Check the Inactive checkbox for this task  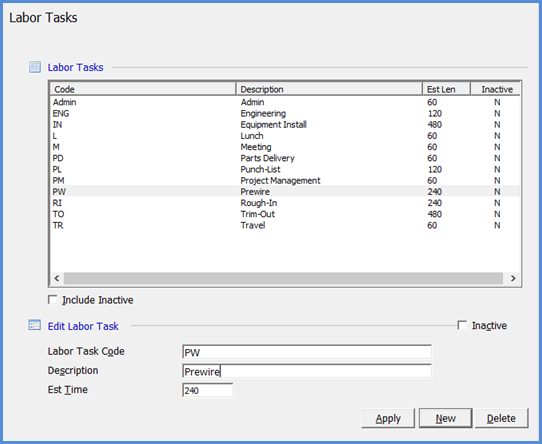tap(462, 325)
